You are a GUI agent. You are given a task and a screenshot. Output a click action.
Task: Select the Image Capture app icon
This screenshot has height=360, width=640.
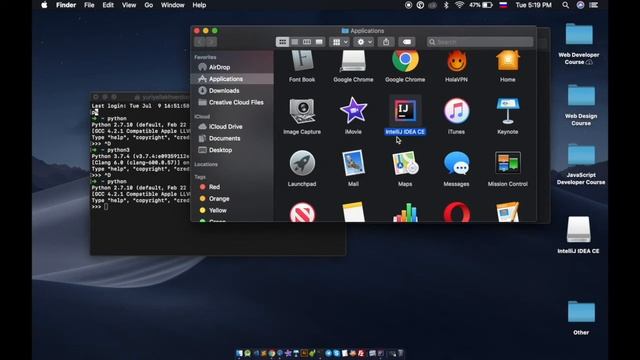(302, 111)
